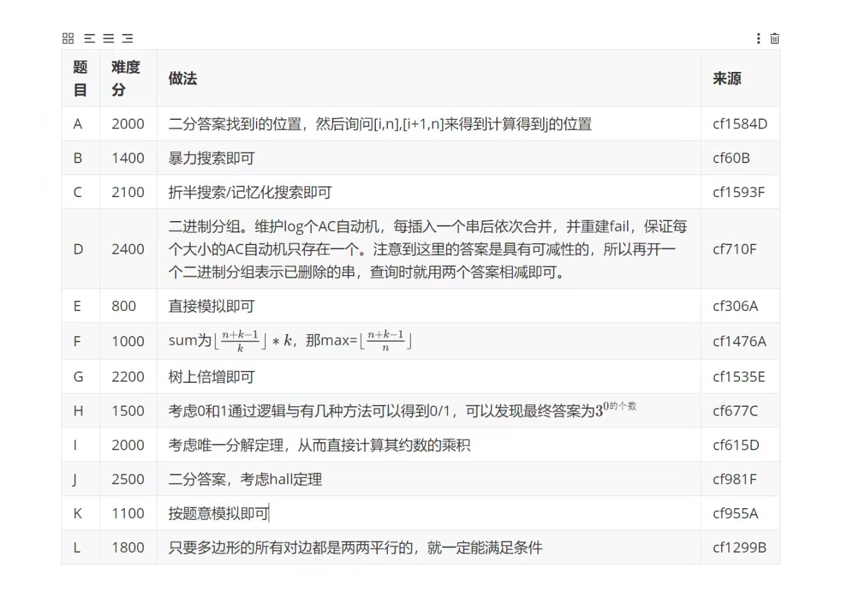Viewport: 853px width, 616px height.
Task: Click the 二进制分组 solution cell in row D
Action: coord(428,249)
